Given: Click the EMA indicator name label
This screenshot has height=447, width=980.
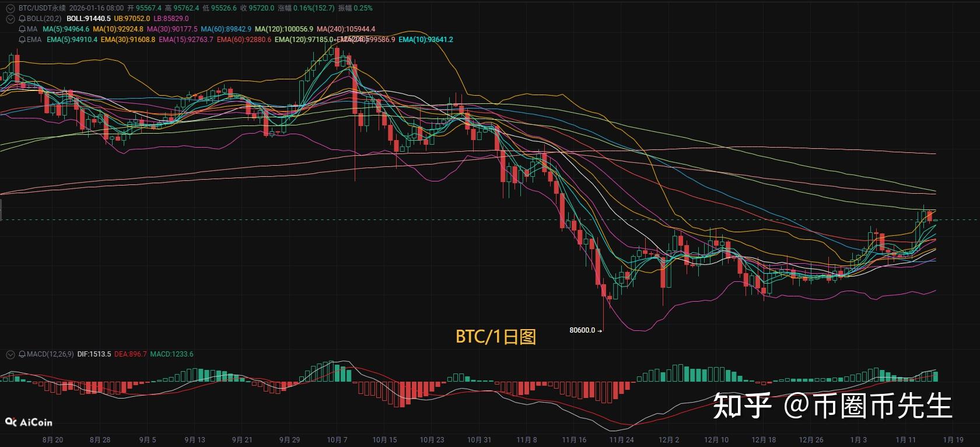Looking at the screenshot, I should click(34, 40).
